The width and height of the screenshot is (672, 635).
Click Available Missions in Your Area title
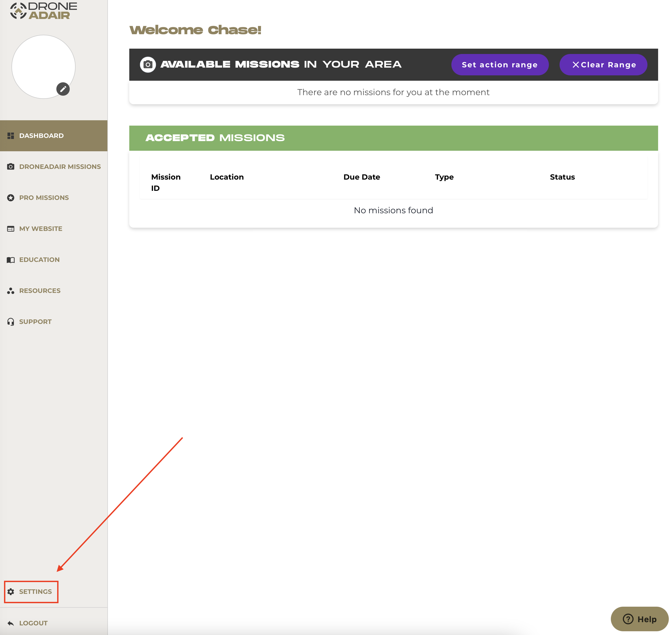tap(281, 64)
